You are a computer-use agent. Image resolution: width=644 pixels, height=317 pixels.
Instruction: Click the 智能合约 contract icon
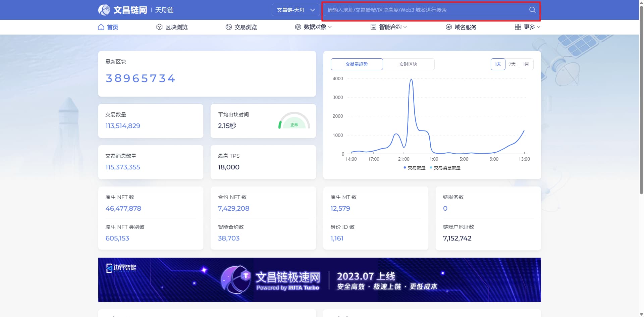tap(373, 27)
